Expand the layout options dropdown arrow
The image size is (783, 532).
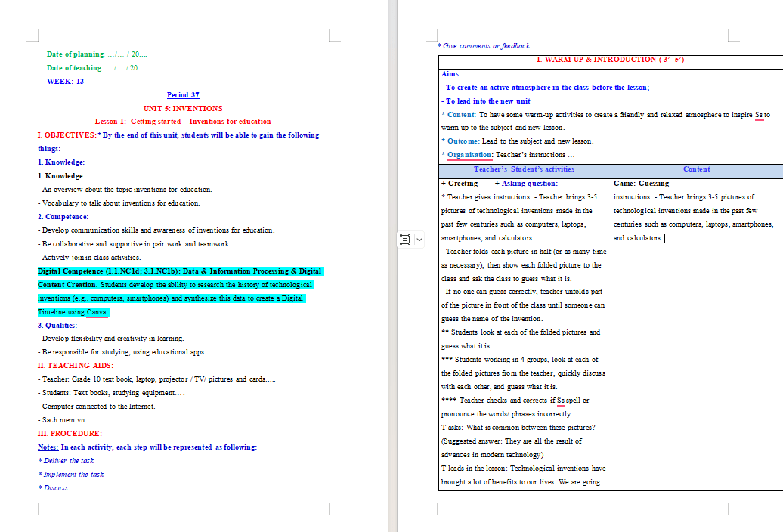[419, 240]
